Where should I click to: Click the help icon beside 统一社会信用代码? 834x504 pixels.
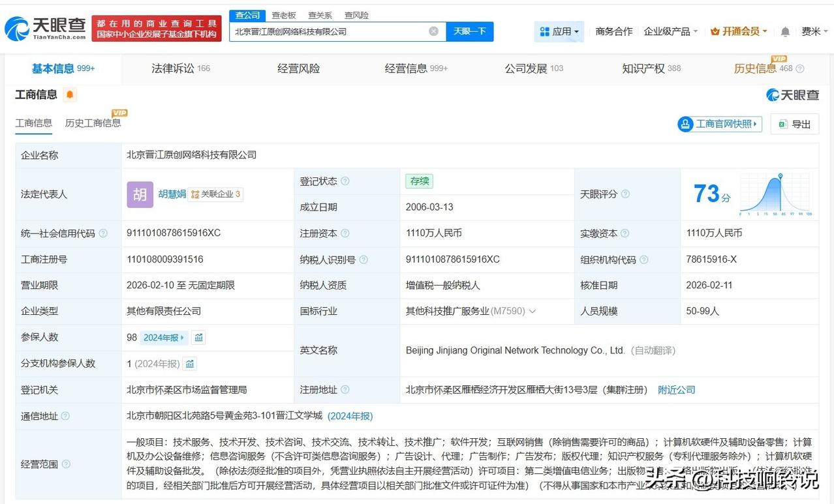pyautogui.click(x=103, y=233)
